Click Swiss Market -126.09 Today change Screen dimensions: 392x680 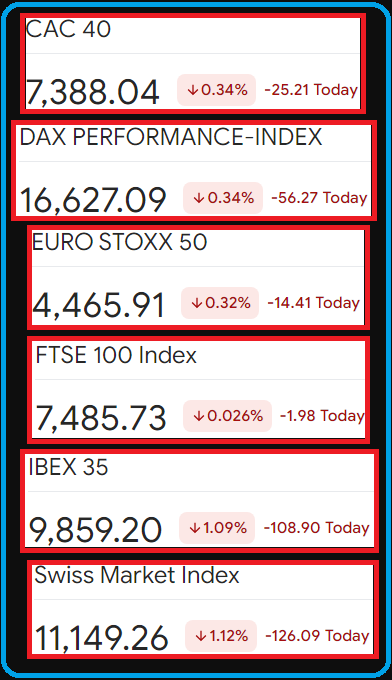click(x=317, y=636)
